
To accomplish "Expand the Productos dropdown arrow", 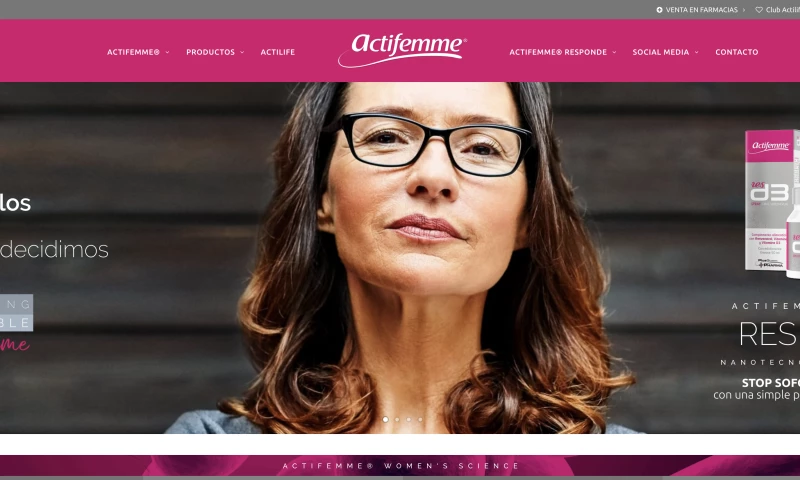I will (242, 52).
